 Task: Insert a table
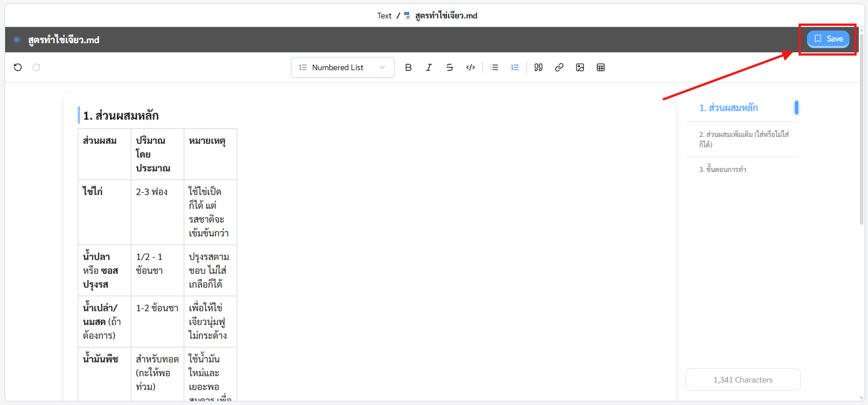pyautogui.click(x=601, y=67)
